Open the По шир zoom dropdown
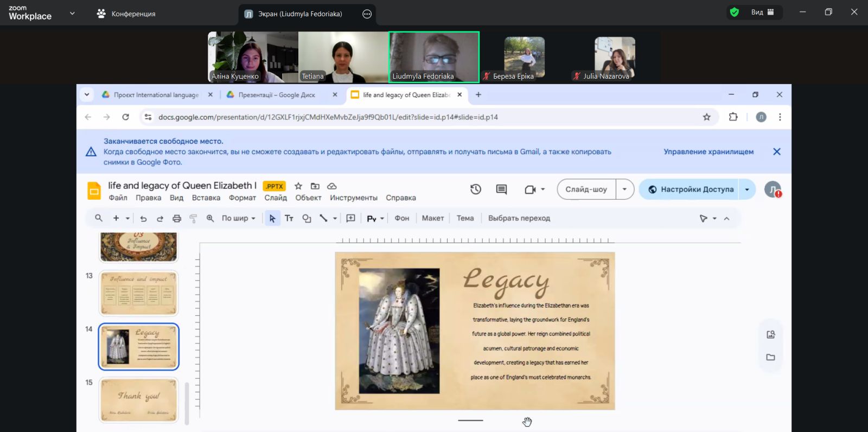 [x=238, y=218]
